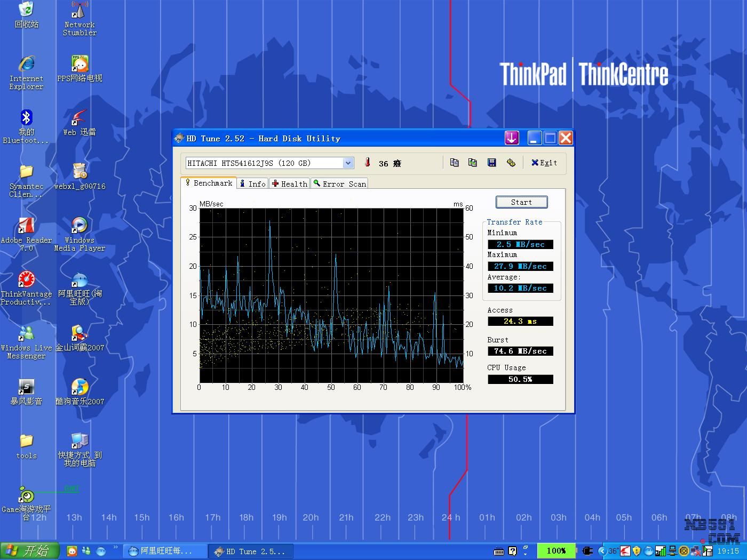This screenshot has height=560, width=747.
Task: Open the HD Tune options icon
Action: click(511, 163)
